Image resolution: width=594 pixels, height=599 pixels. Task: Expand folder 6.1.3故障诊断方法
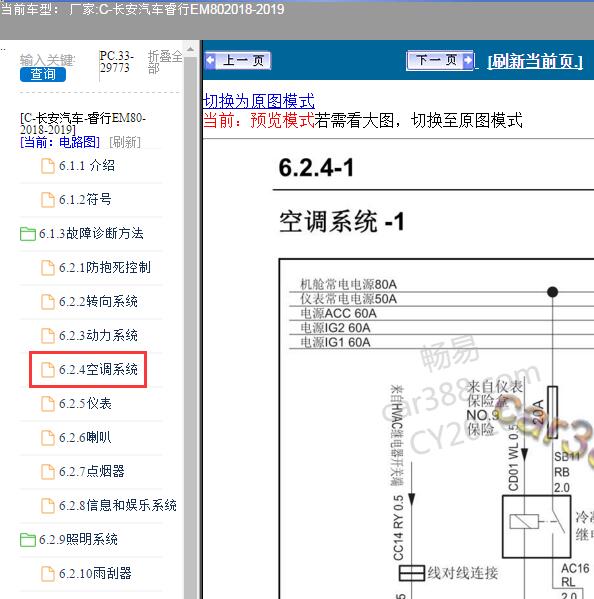coord(91,233)
